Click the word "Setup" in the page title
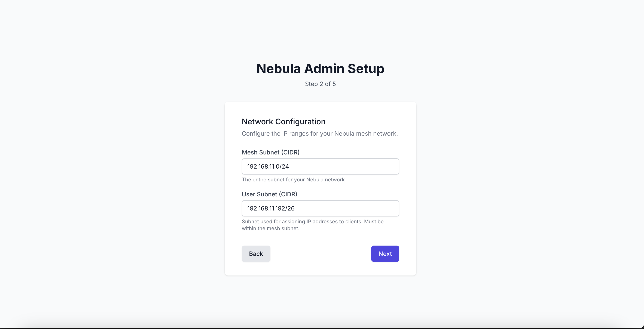644x329 pixels. click(x=366, y=68)
